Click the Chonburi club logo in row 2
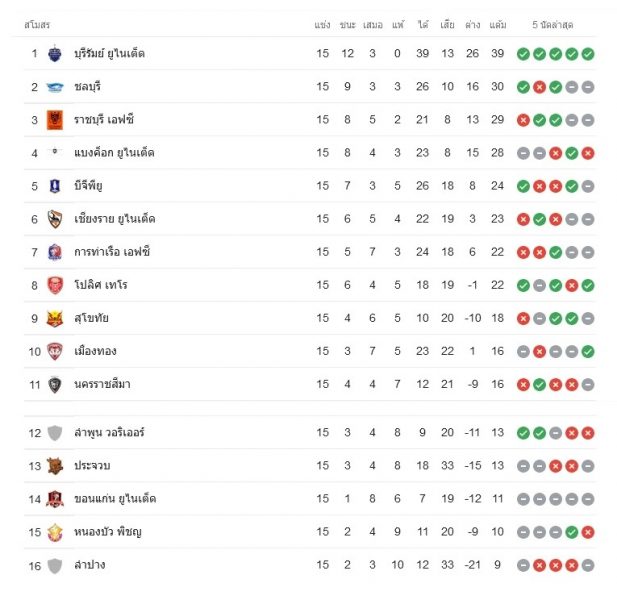 click(55, 87)
